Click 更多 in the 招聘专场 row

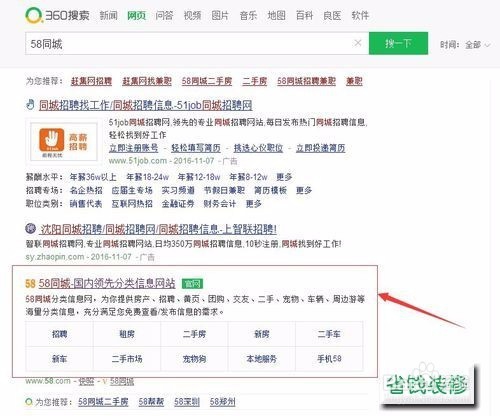pyautogui.click(x=304, y=190)
